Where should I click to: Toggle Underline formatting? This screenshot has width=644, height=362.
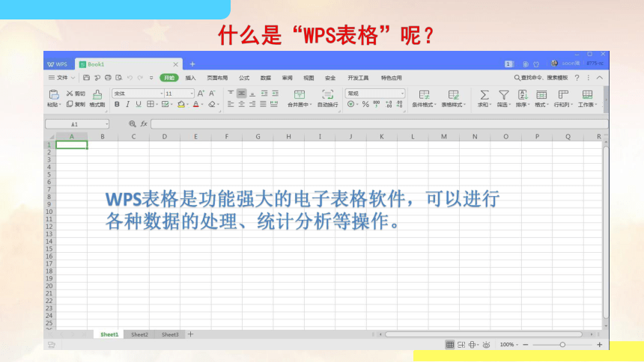click(x=139, y=104)
